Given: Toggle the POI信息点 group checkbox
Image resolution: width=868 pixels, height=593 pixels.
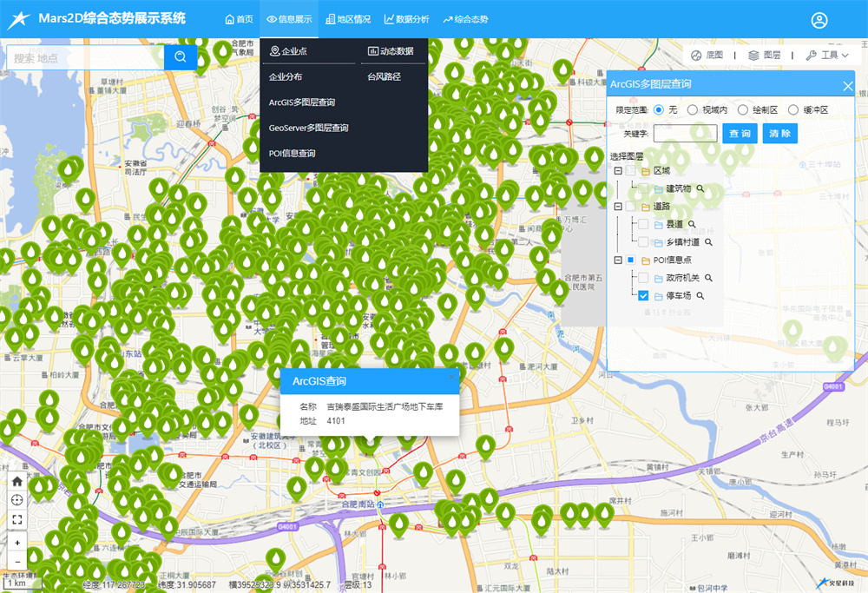Looking at the screenshot, I should (630, 260).
